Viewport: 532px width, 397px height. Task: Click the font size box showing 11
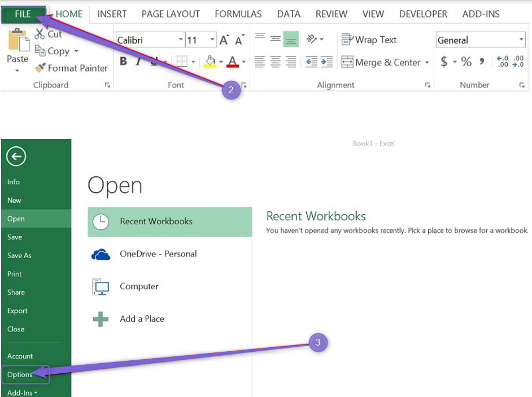pyautogui.click(x=197, y=40)
